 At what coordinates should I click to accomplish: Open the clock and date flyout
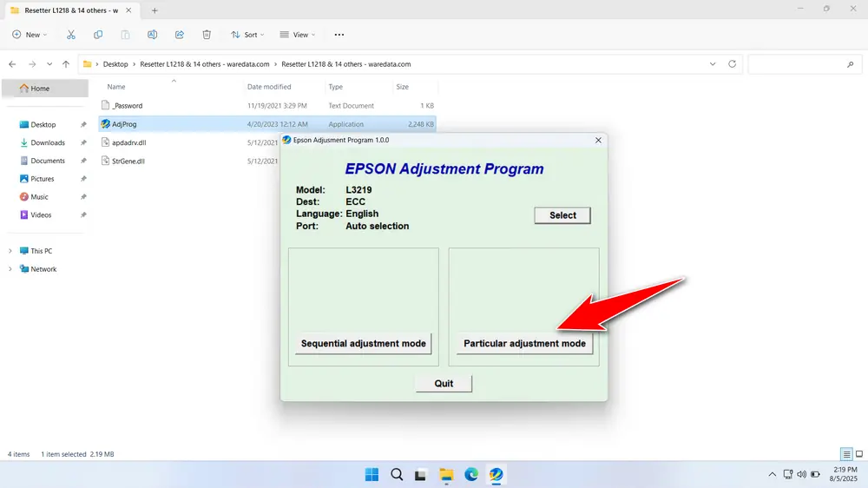[x=845, y=474]
